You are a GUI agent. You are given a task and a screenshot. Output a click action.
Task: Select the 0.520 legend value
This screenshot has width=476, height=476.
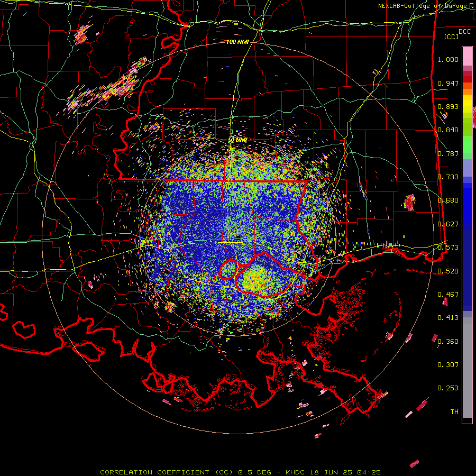448,271
